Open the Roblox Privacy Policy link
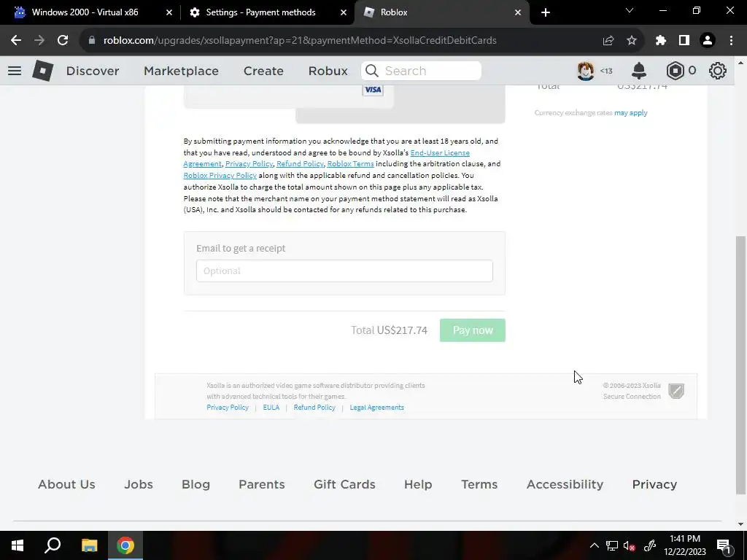 [x=220, y=175]
